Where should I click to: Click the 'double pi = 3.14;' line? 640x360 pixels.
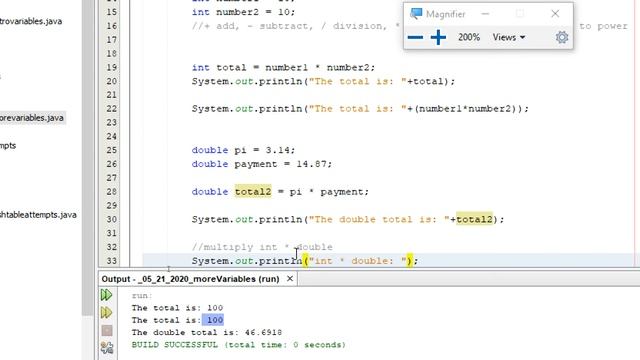[243, 150]
